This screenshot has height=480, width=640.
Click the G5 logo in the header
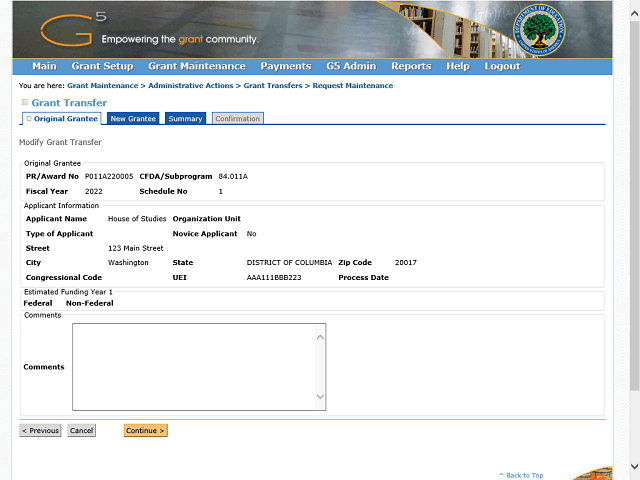73,29
